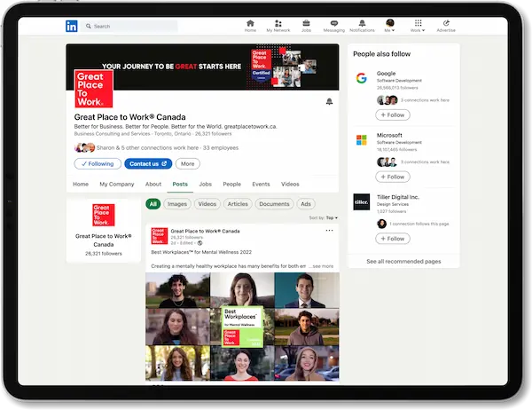532x410 pixels.
Task: Follow Google
Action: coord(393,114)
